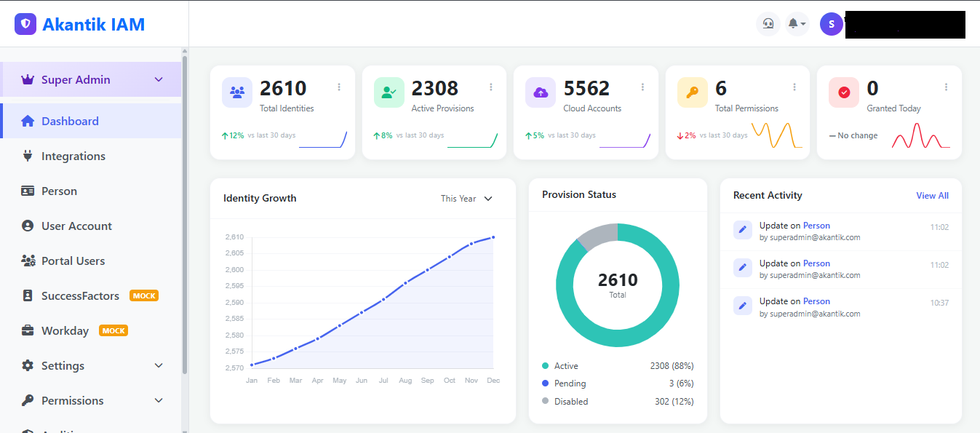Click the Akantik IAM title text
The height and width of the screenshot is (433, 980).
pyautogui.click(x=93, y=25)
